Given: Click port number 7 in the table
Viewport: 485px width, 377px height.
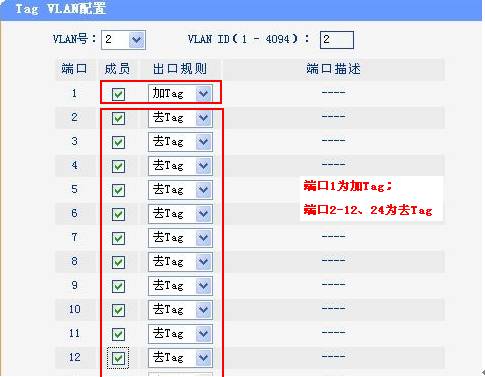Looking at the screenshot, I should click(x=74, y=237).
